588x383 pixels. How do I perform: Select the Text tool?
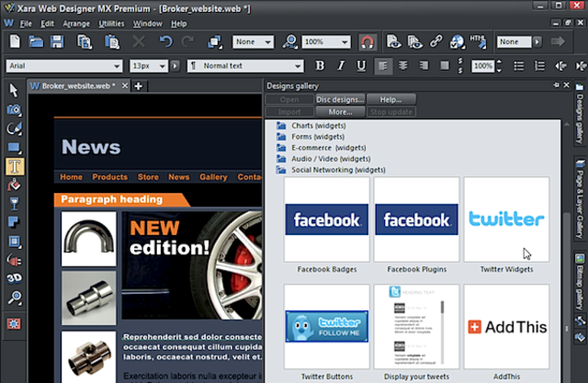(15, 166)
